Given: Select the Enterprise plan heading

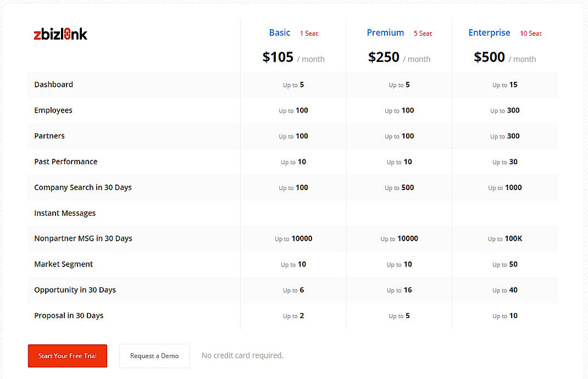Looking at the screenshot, I should pos(490,32).
